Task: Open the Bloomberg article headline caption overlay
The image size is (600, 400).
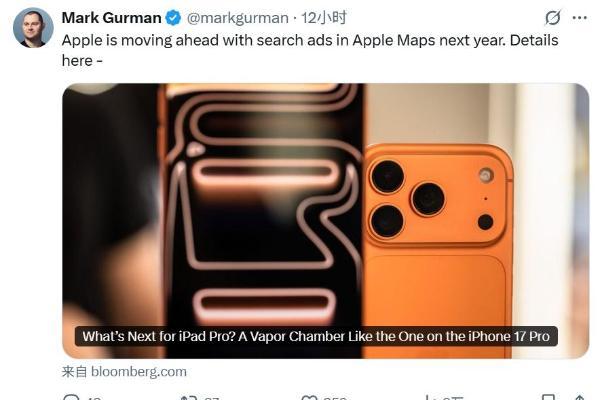Action: [316, 336]
